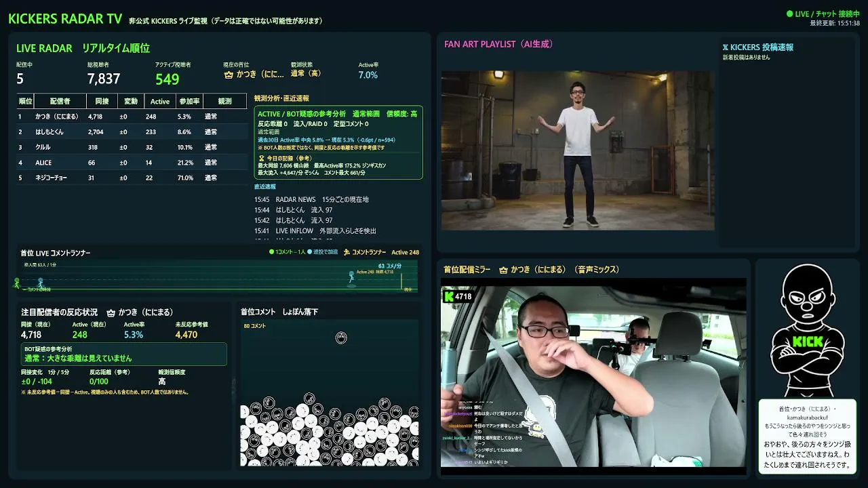Click the 新着投稿はありません message
868x488 pixels.
(x=747, y=58)
